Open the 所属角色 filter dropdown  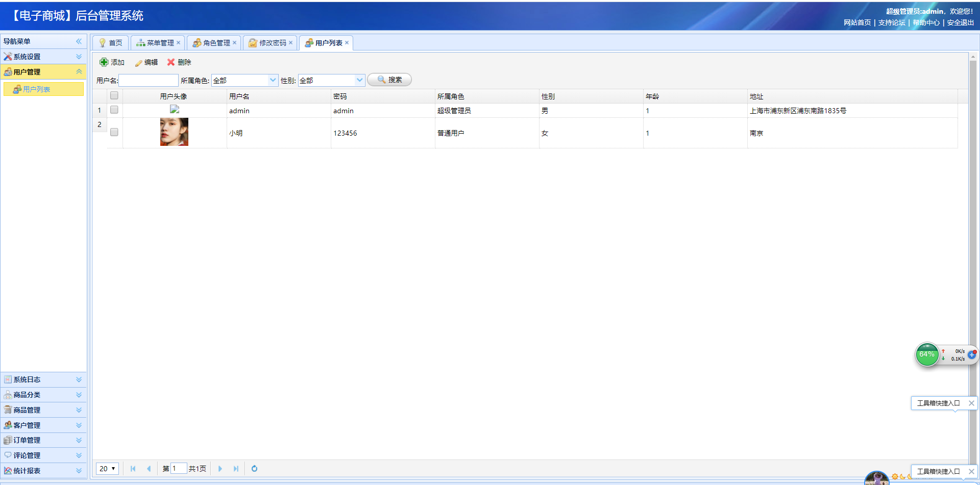273,80
